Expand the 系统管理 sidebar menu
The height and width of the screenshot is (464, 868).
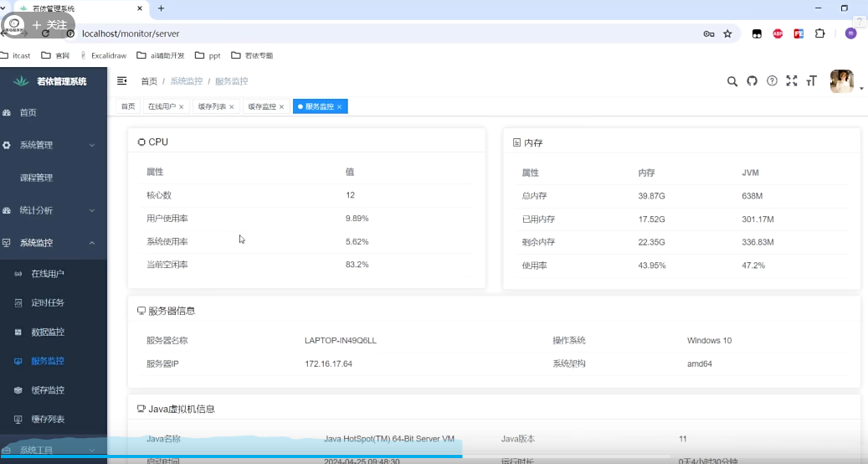point(54,145)
